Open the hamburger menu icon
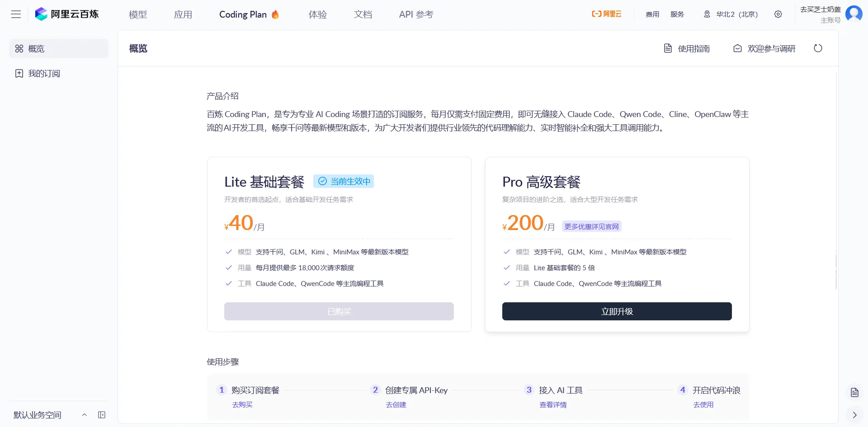Image resolution: width=868 pixels, height=427 pixels. pyautogui.click(x=16, y=14)
